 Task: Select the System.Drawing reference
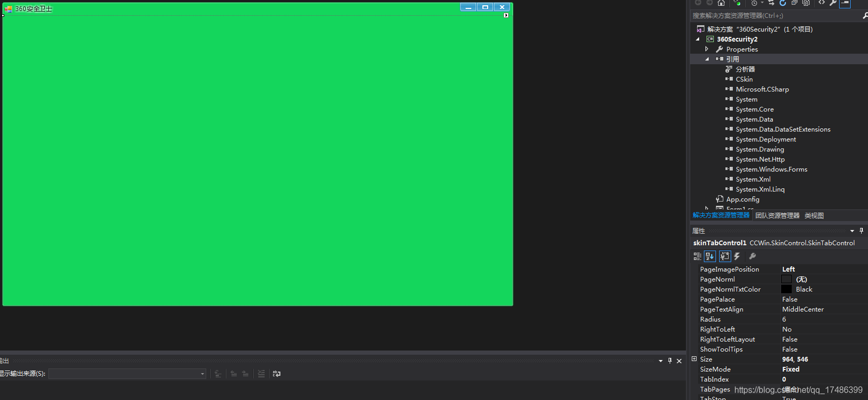(760, 149)
